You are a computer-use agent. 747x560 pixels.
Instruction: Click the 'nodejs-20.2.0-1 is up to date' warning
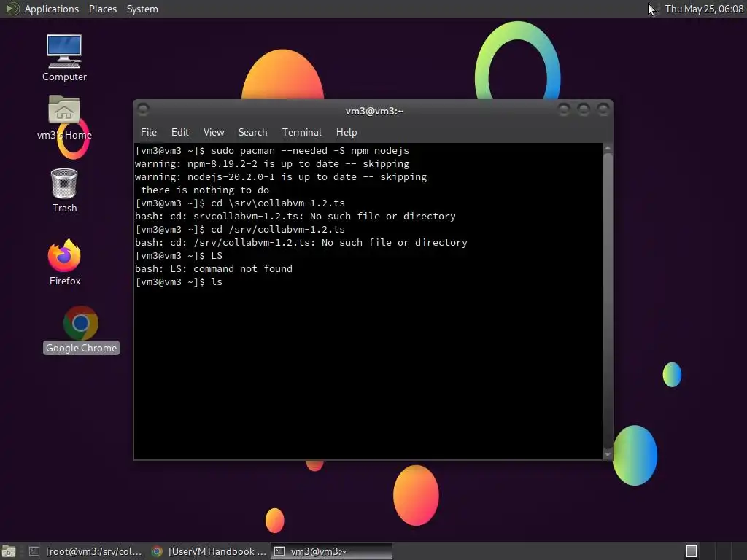[x=281, y=177]
